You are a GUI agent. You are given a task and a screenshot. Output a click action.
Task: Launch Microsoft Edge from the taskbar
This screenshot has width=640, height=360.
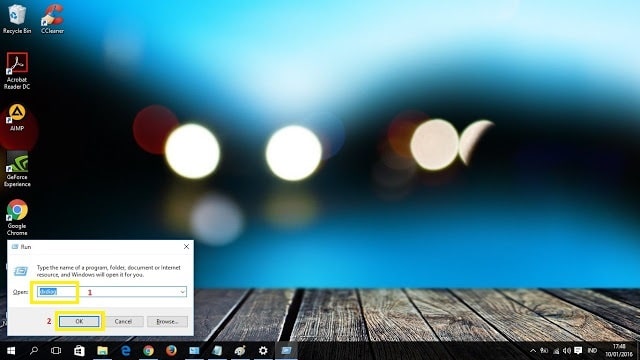[125, 351]
